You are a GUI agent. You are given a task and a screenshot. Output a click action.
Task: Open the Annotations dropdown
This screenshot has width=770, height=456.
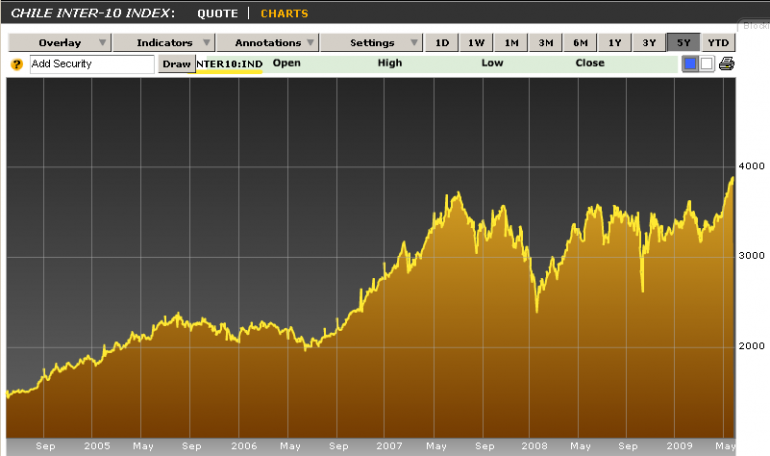pyautogui.click(x=268, y=43)
